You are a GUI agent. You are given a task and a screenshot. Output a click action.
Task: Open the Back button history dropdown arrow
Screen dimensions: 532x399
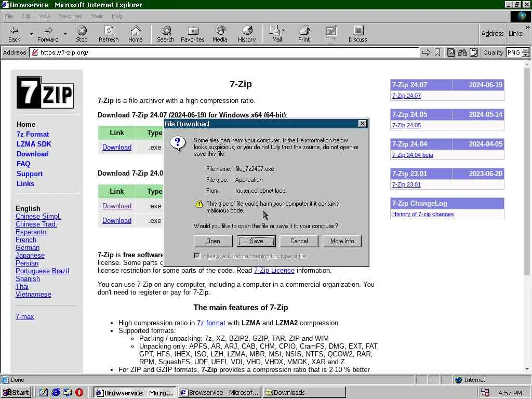tap(31, 34)
